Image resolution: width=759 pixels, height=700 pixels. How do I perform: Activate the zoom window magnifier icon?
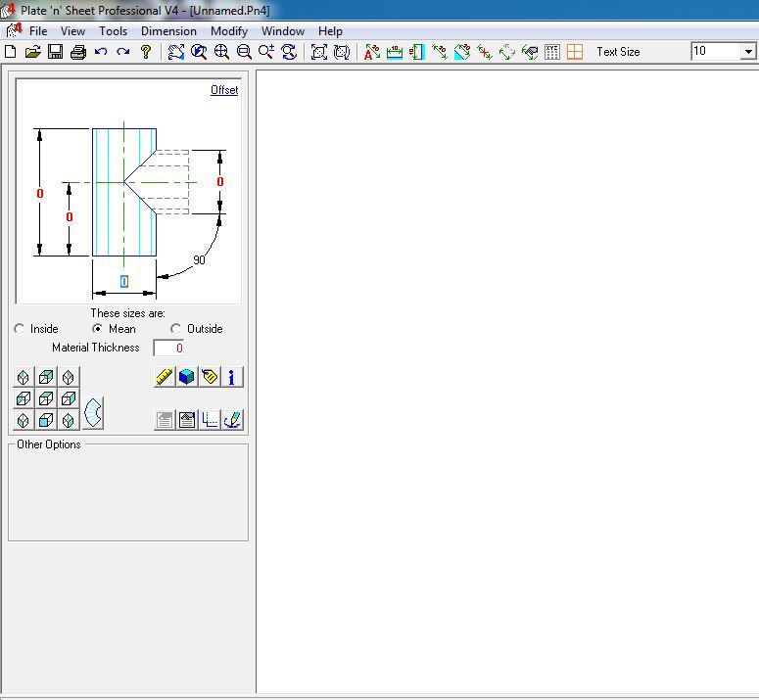(199, 52)
